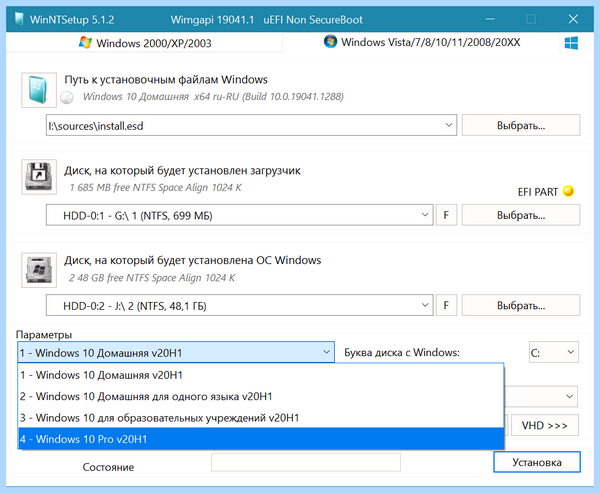Click 'Путь к установочным файлам Windows' heading
The image size is (600, 493).
166,80
